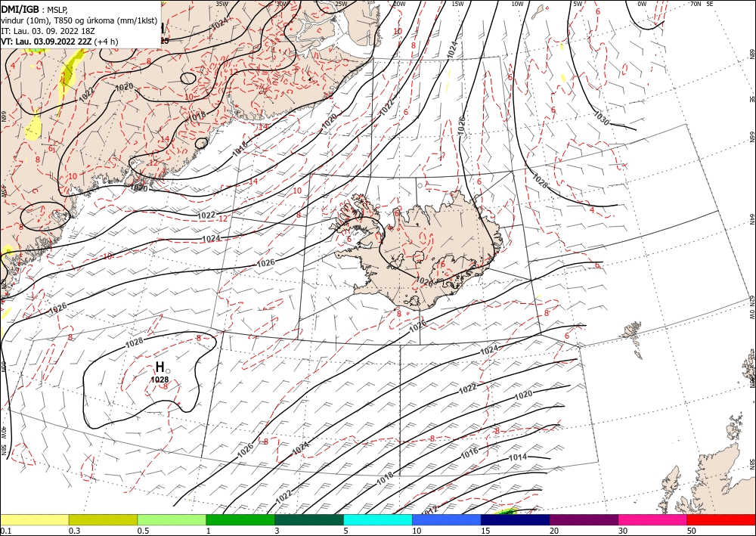Click the red '-12' temperature label

tap(222, 218)
